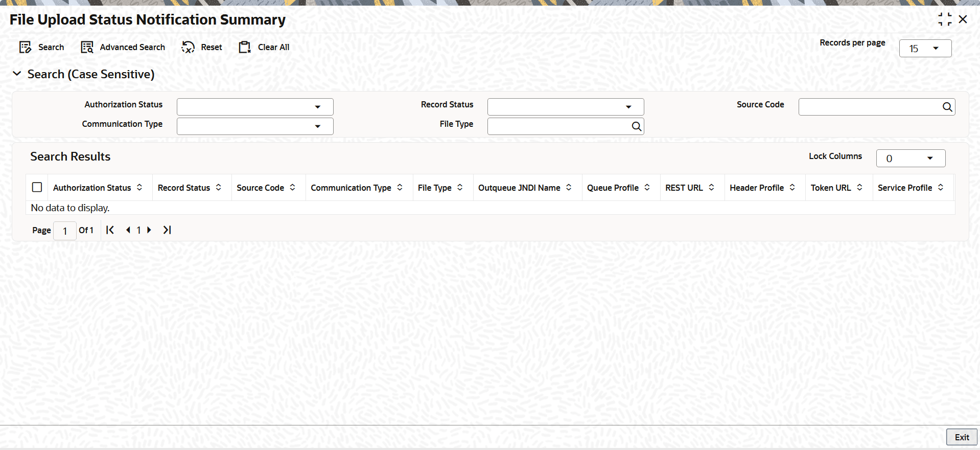Click the 'No data to display.' message

tap(71, 208)
